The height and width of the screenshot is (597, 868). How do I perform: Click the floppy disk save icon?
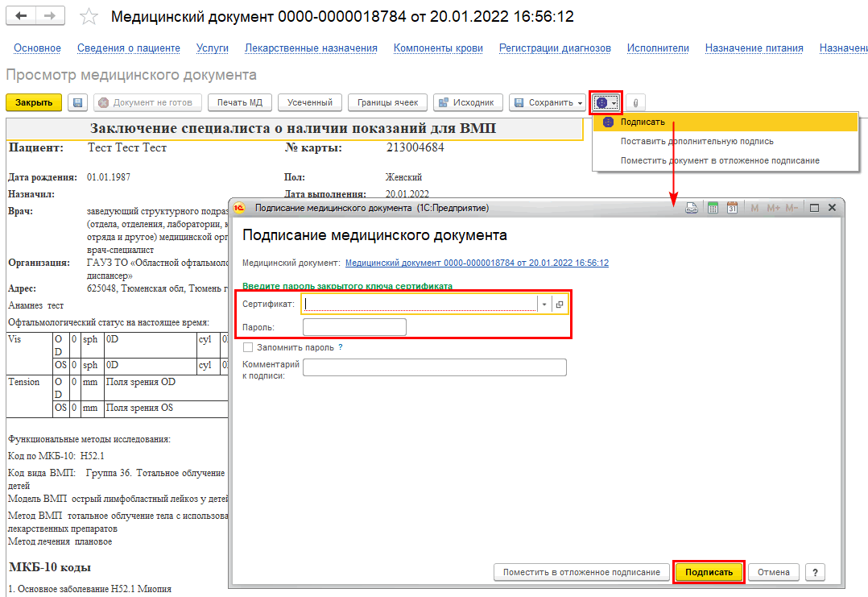(77, 102)
